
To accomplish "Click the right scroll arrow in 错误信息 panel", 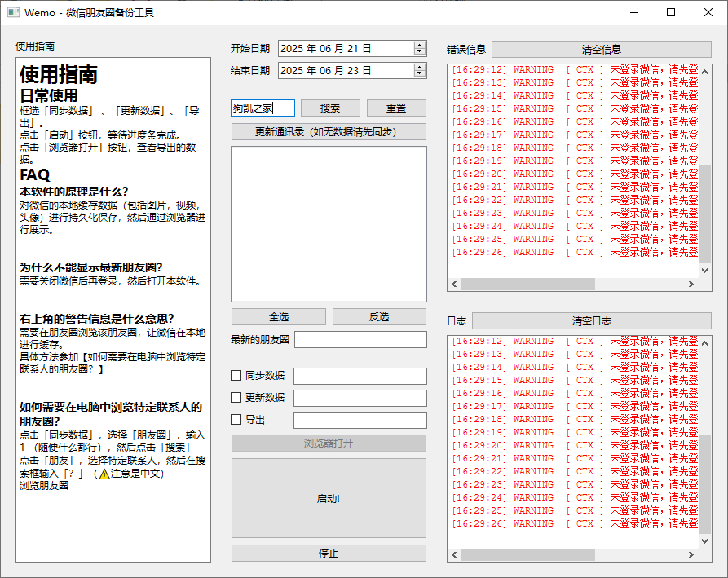I will coord(692,285).
